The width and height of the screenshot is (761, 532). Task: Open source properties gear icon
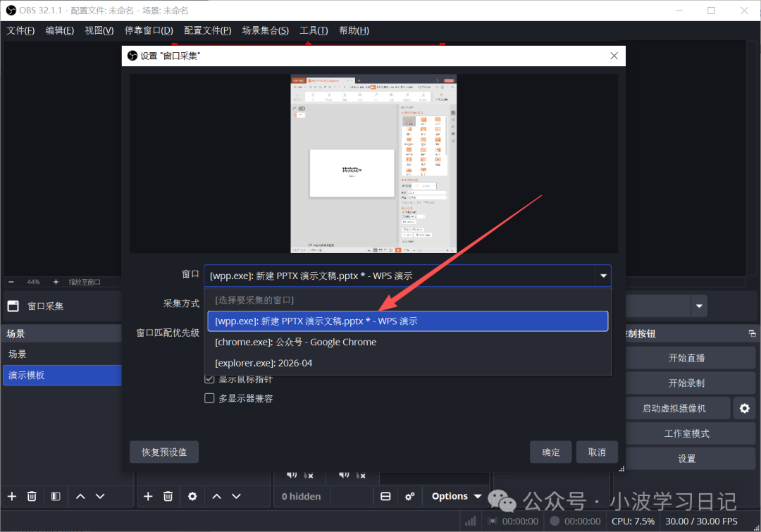coord(192,496)
